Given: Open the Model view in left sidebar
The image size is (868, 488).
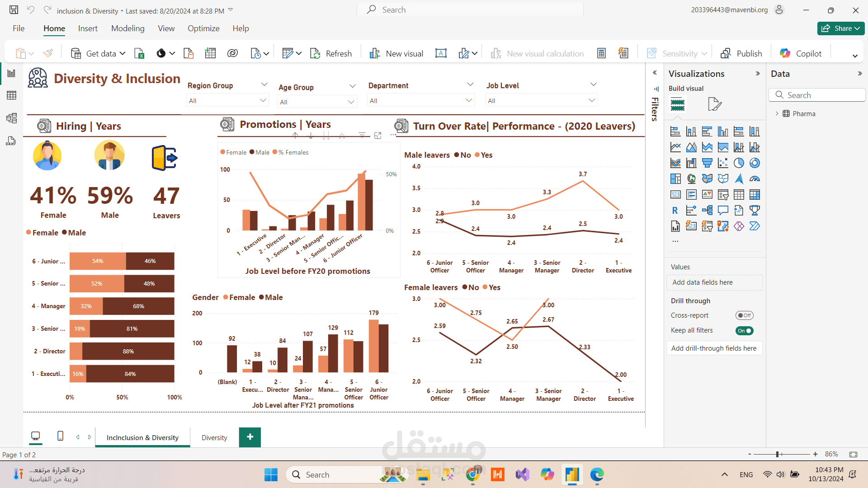Looking at the screenshot, I should (x=12, y=118).
